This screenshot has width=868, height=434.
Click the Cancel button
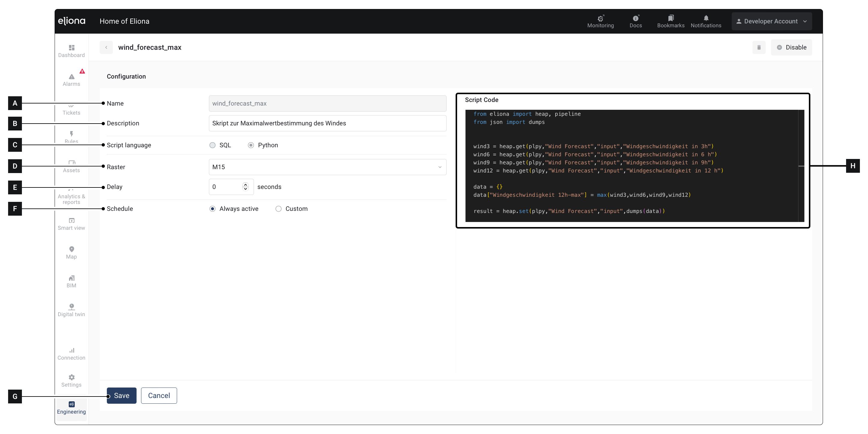coord(159,396)
